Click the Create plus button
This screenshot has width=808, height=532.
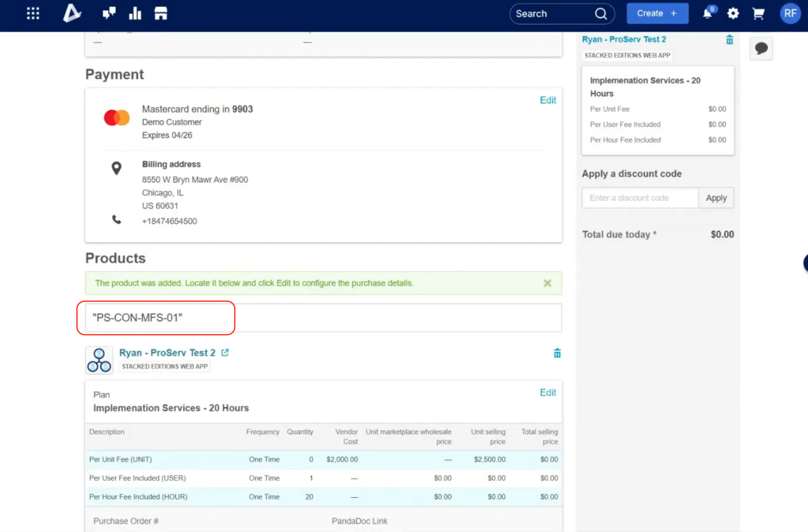[658, 13]
